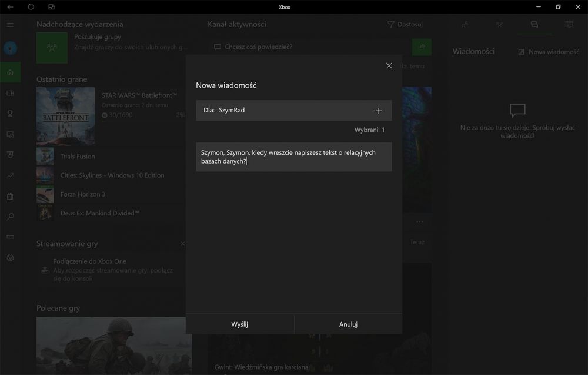Image resolution: width=588 pixels, height=375 pixels.
Task: Click Podłączenie do Xbox One
Action: click(x=89, y=261)
